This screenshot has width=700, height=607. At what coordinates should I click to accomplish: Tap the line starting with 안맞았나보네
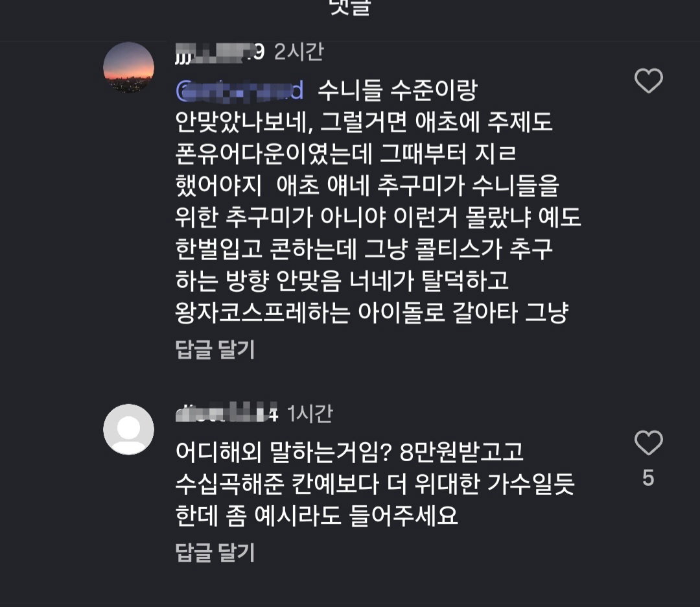click(x=364, y=122)
